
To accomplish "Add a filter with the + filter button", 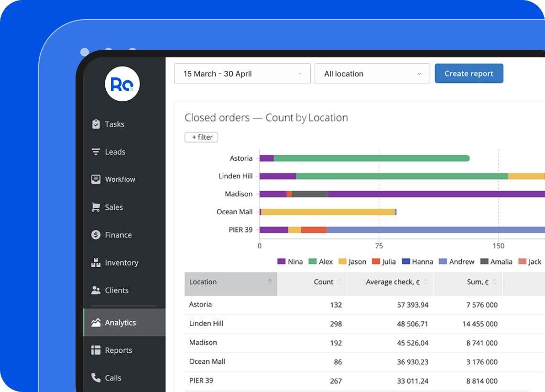I will pos(201,137).
